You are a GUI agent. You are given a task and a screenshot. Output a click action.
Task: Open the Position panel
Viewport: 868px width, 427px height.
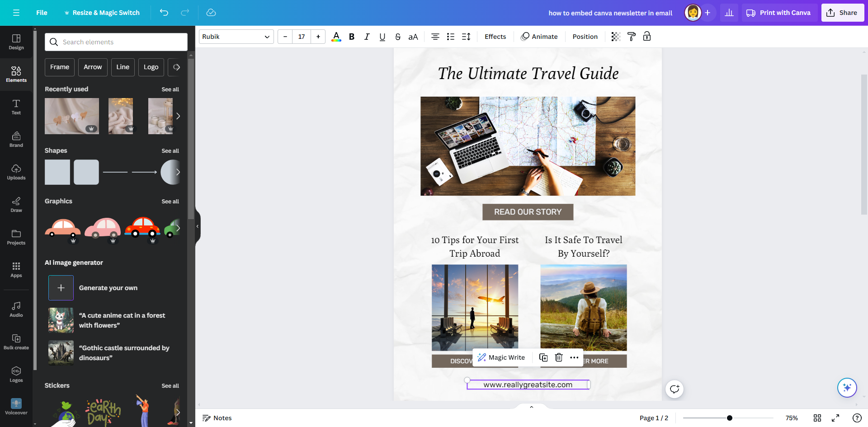coord(585,37)
